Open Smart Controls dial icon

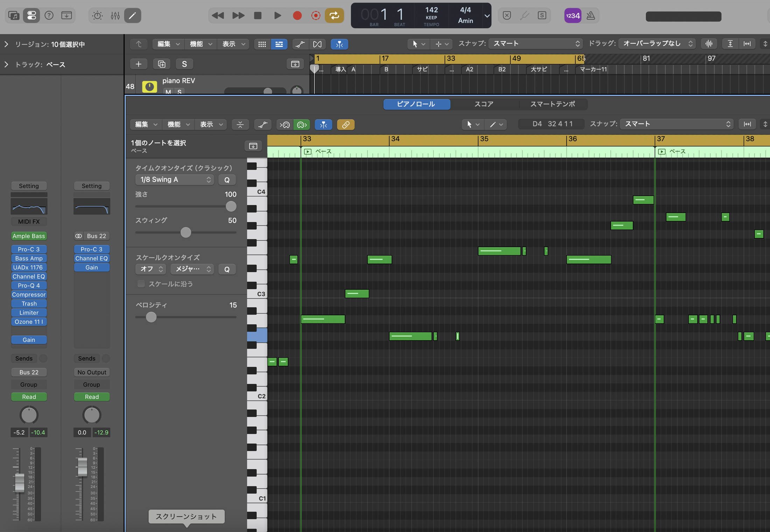coord(97,15)
